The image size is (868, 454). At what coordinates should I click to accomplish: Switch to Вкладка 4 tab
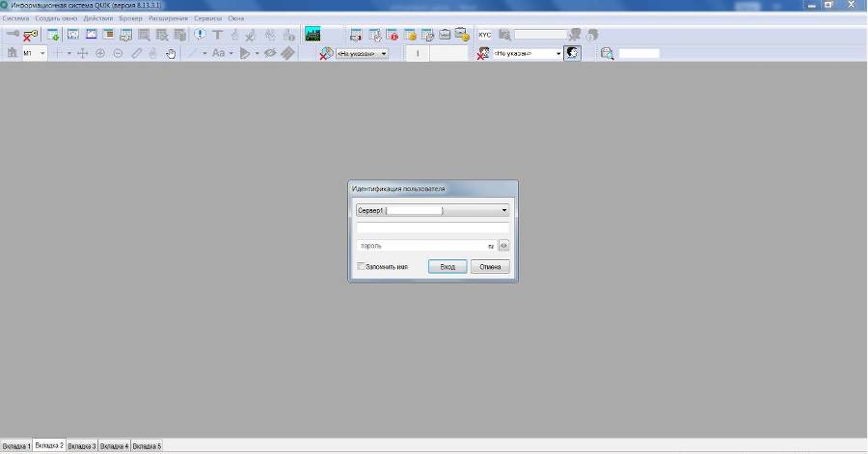pos(115,446)
